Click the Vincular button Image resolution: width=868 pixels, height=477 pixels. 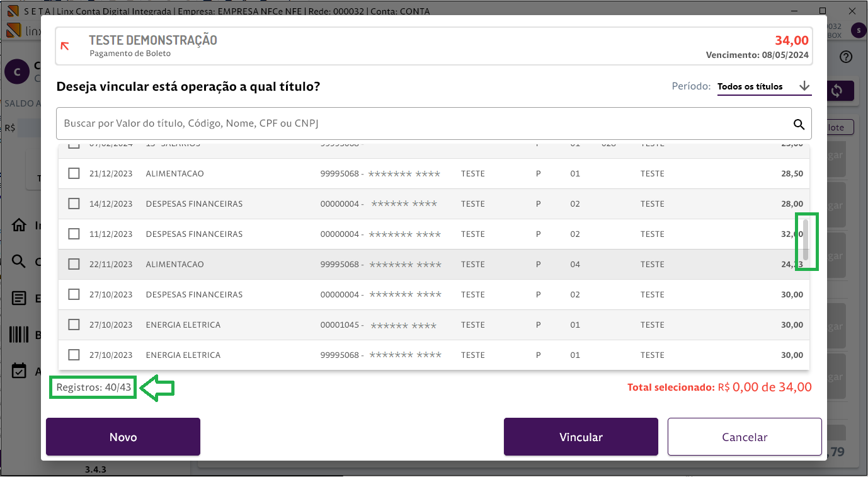click(581, 437)
